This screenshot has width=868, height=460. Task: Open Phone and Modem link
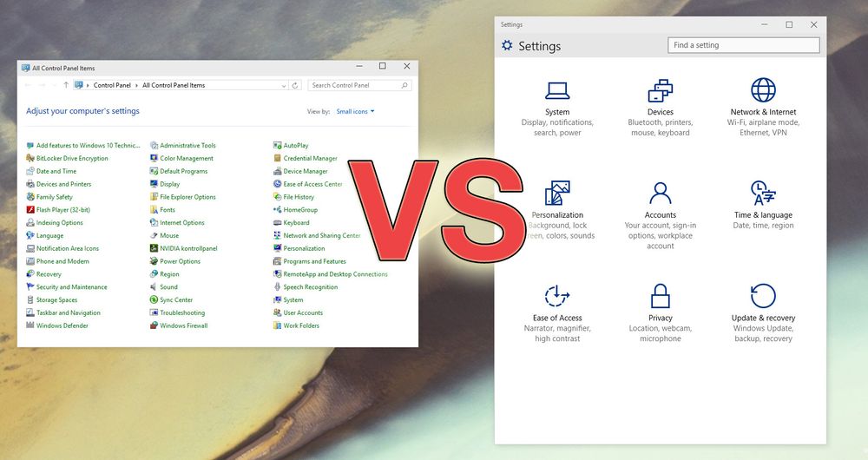click(x=62, y=261)
